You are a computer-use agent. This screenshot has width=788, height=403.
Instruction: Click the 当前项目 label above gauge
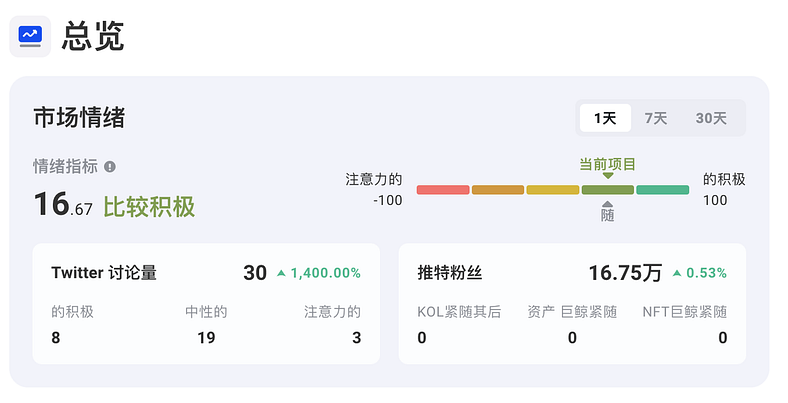coord(608,164)
